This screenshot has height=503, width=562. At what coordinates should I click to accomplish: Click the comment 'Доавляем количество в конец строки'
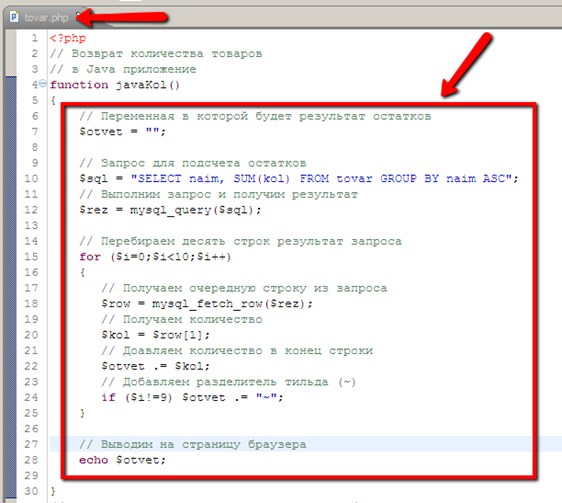[237, 350]
